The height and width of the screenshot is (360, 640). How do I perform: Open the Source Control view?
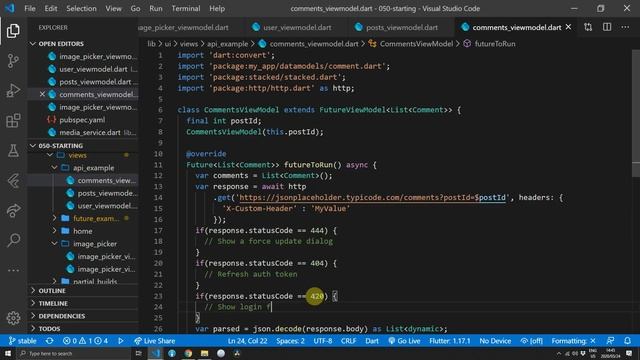pyautogui.click(x=13, y=61)
